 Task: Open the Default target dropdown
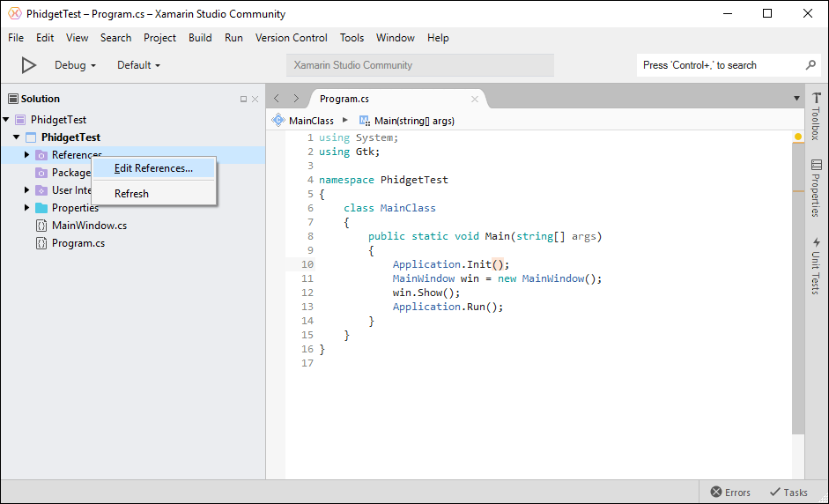138,65
